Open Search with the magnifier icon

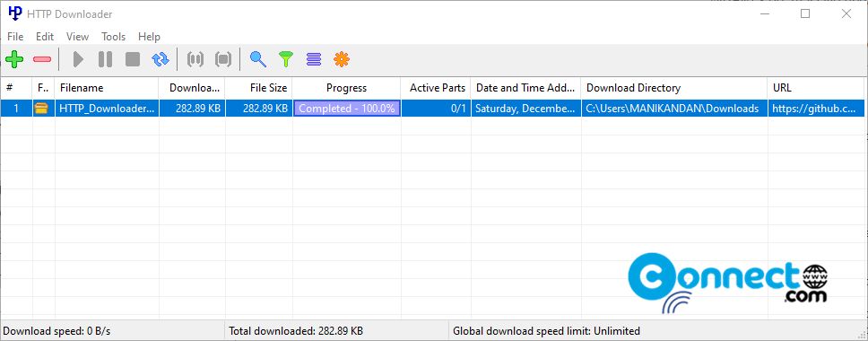(x=258, y=59)
